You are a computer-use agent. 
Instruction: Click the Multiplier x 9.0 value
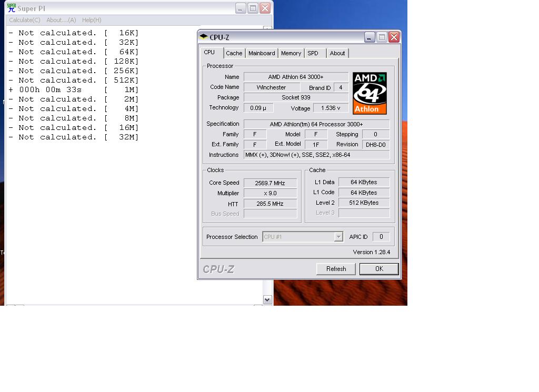[x=270, y=193]
